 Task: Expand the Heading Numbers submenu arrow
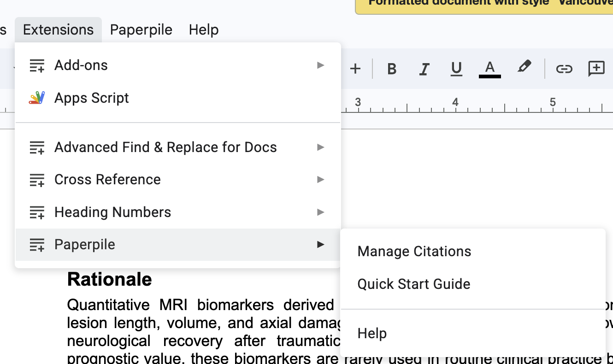(320, 212)
